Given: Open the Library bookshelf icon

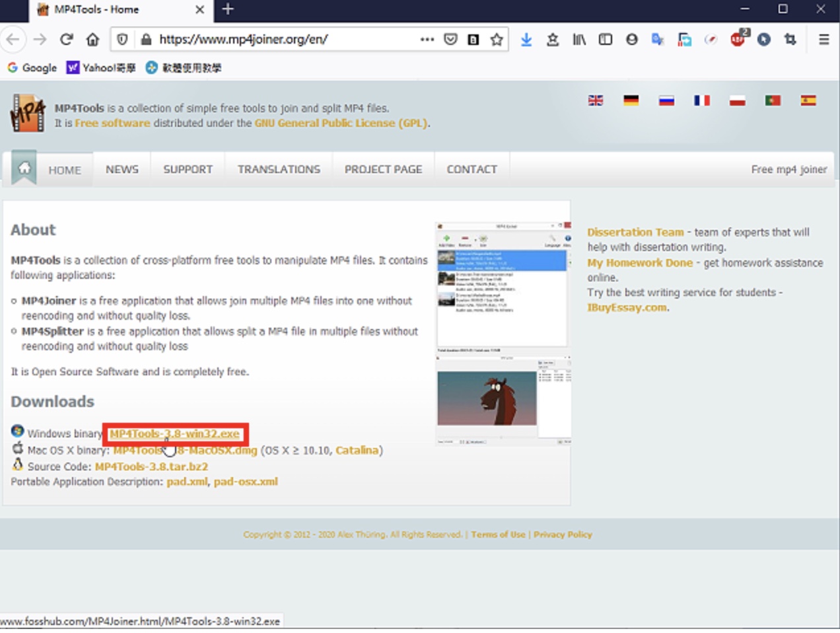Looking at the screenshot, I should pos(579,40).
